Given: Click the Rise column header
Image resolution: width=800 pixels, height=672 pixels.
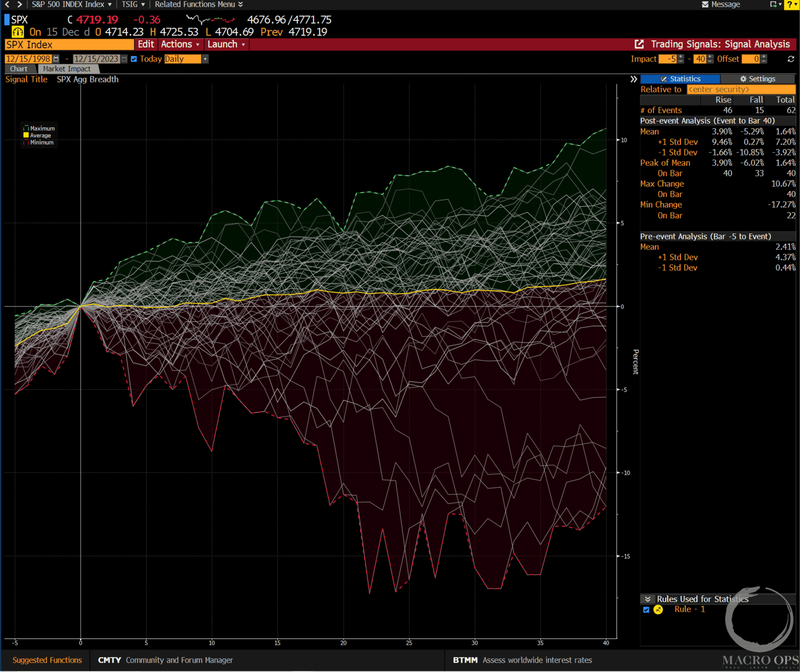Looking at the screenshot, I should click(723, 100).
